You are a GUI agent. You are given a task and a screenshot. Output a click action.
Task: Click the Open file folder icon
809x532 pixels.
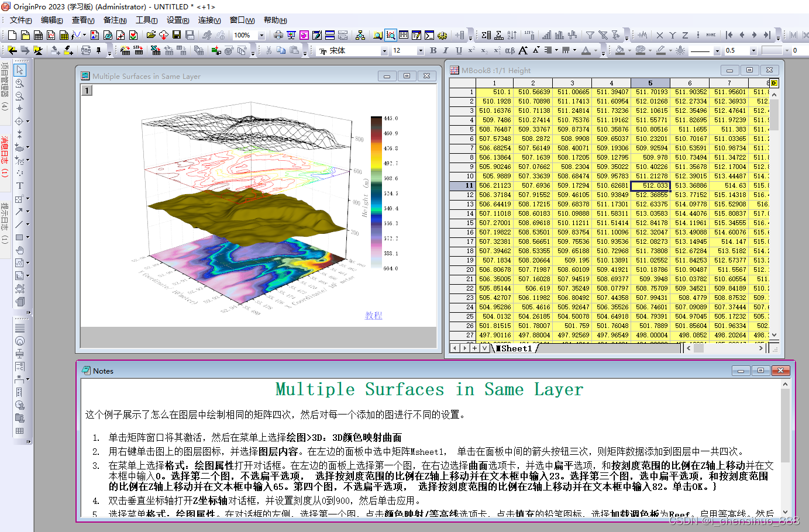151,35
